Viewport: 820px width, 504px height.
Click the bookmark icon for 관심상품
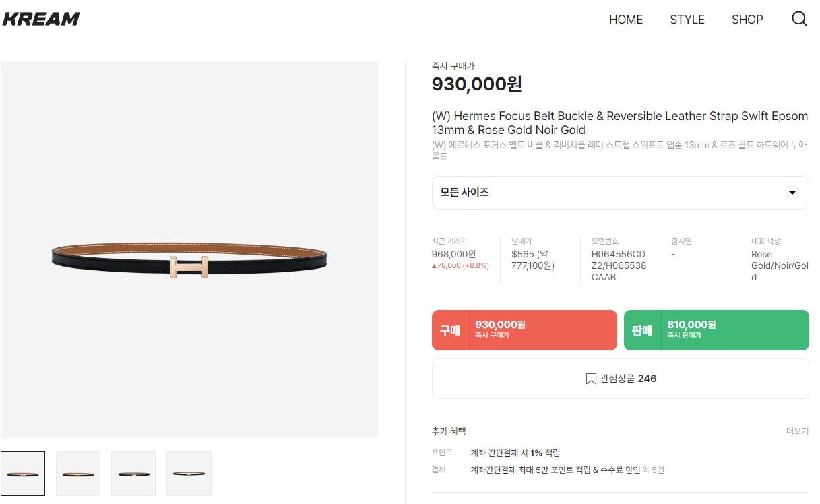(591, 379)
